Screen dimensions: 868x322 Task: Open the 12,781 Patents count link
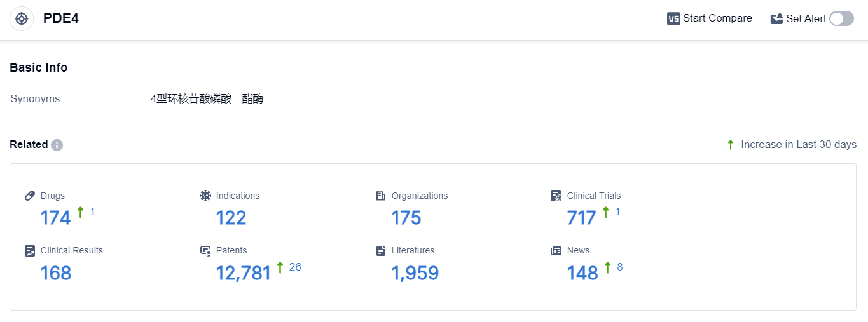pyautogui.click(x=244, y=273)
